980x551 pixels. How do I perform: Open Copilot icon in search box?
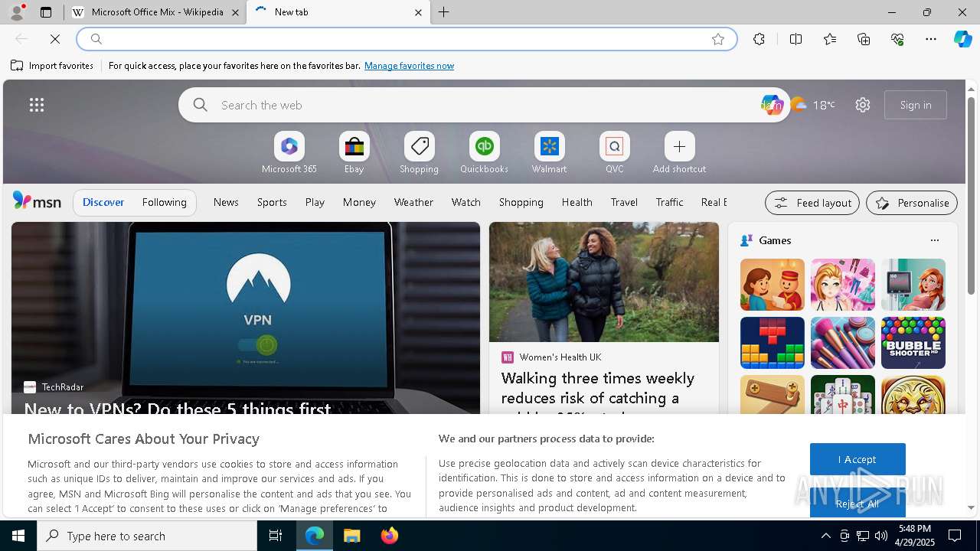point(771,105)
